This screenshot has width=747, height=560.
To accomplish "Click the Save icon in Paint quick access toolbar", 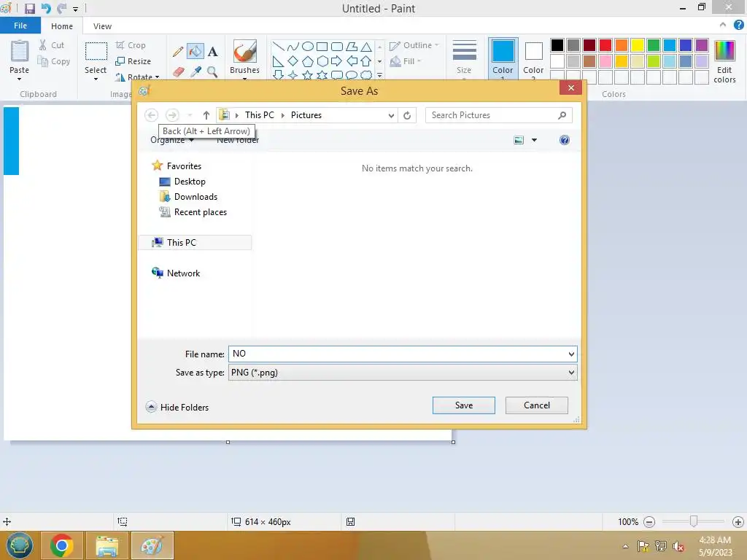I will 29,9.
